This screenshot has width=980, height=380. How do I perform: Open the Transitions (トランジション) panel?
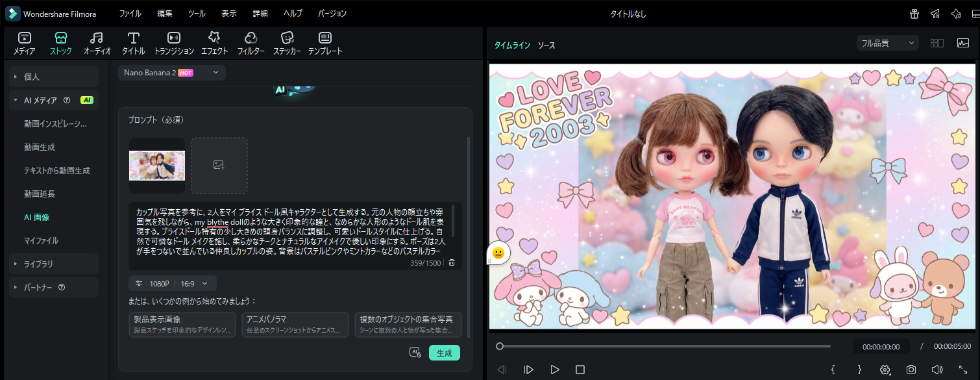173,43
